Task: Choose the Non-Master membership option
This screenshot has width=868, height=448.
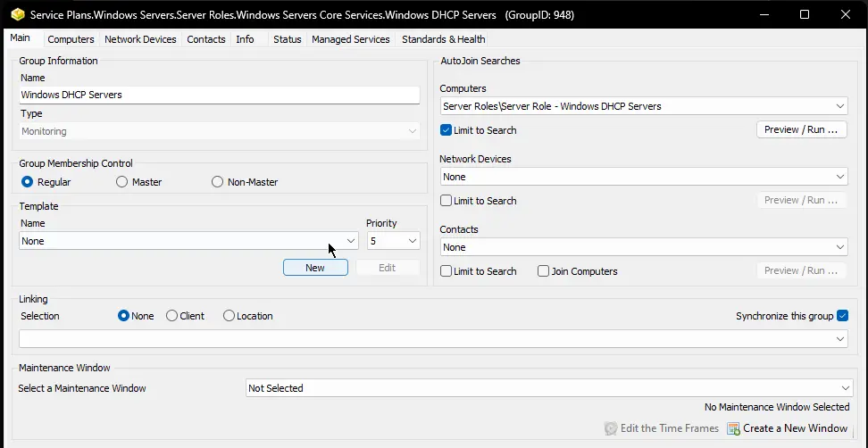Action: tap(218, 182)
